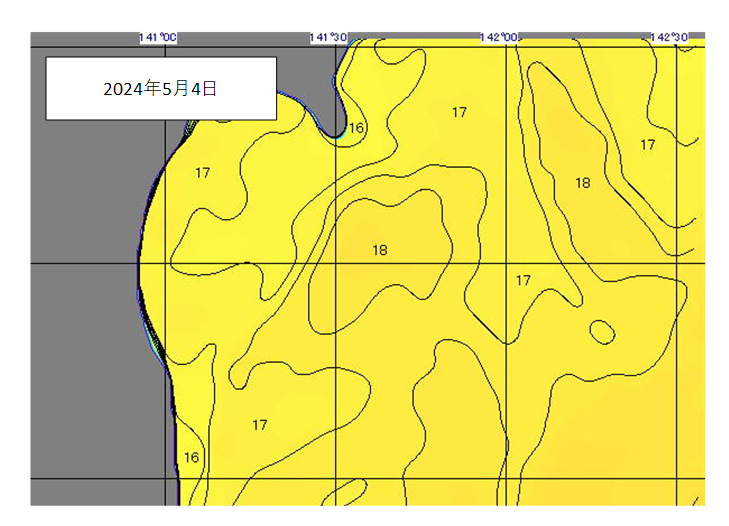The image size is (729, 526).
Task: Click the 18 label between 142°00 and 142°30
Action: tap(583, 183)
